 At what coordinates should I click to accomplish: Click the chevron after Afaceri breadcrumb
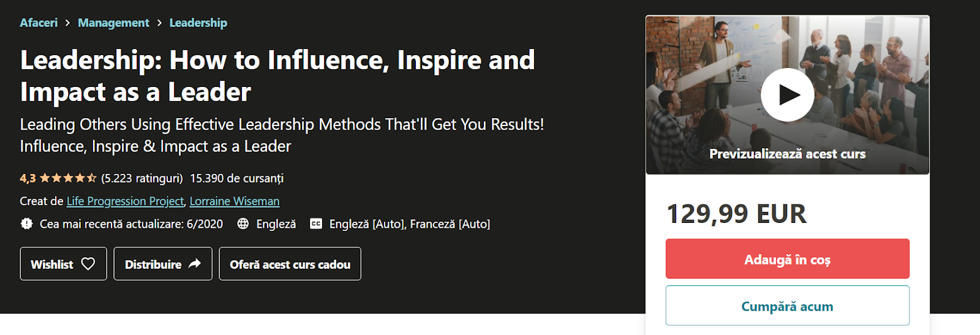(x=67, y=23)
